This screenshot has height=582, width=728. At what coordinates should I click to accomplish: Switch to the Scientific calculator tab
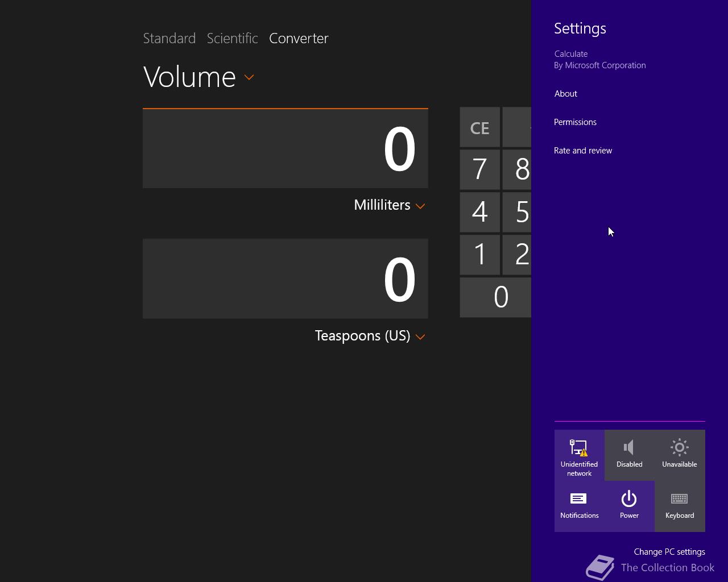(x=232, y=38)
